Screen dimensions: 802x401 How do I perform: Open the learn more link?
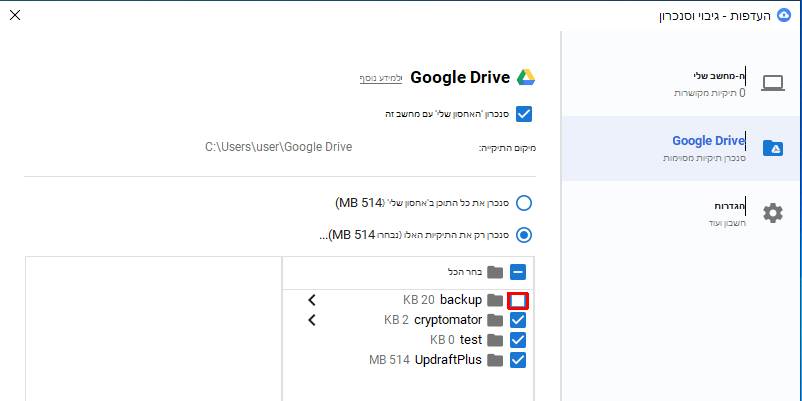click(x=381, y=78)
